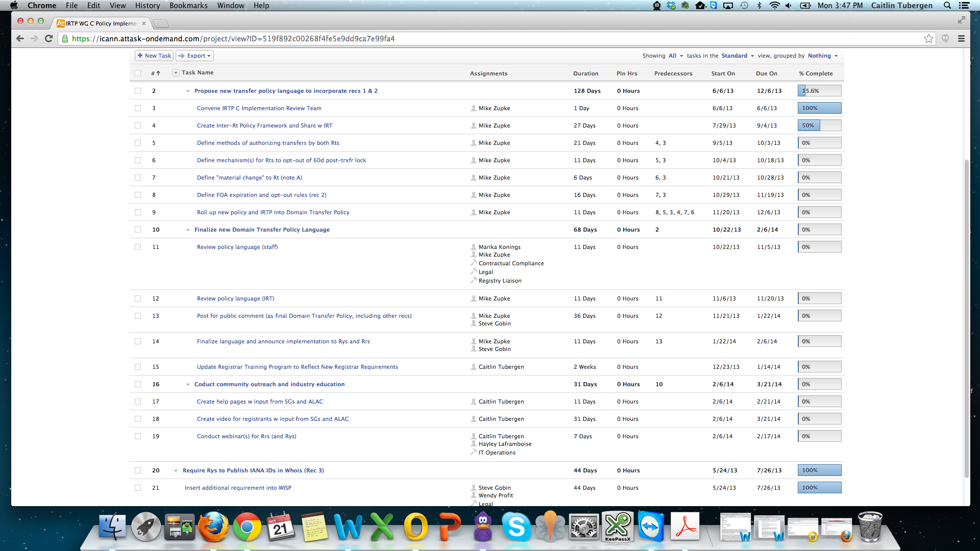Open task Review policy language (IRT)

tap(235, 298)
